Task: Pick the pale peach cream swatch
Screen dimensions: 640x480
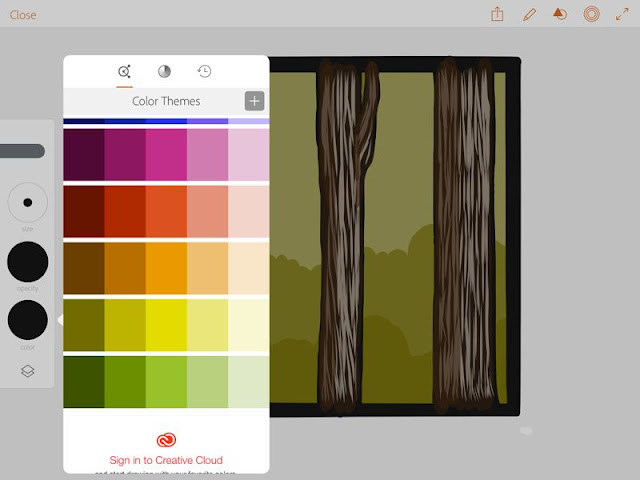Action: [249, 268]
